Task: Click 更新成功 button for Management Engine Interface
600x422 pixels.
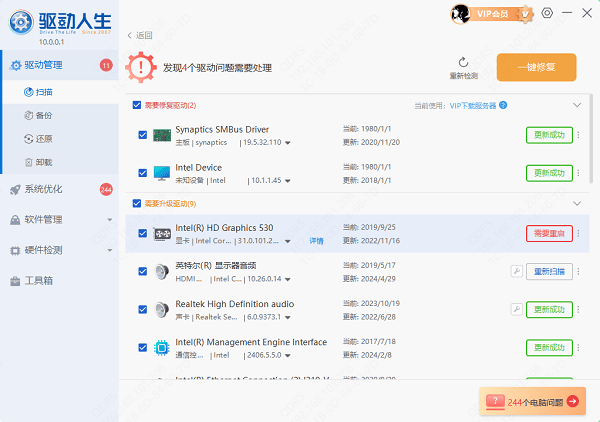Action: point(549,347)
